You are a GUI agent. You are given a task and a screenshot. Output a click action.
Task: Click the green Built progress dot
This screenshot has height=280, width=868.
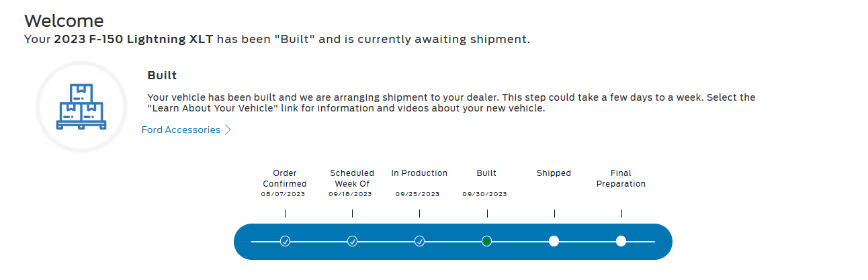point(486,241)
